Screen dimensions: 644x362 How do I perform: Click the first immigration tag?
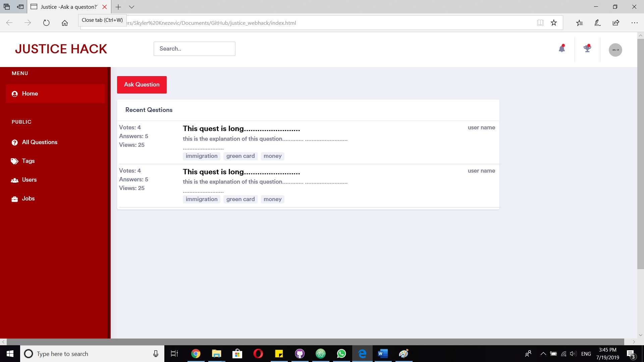pyautogui.click(x=201, y=156)
